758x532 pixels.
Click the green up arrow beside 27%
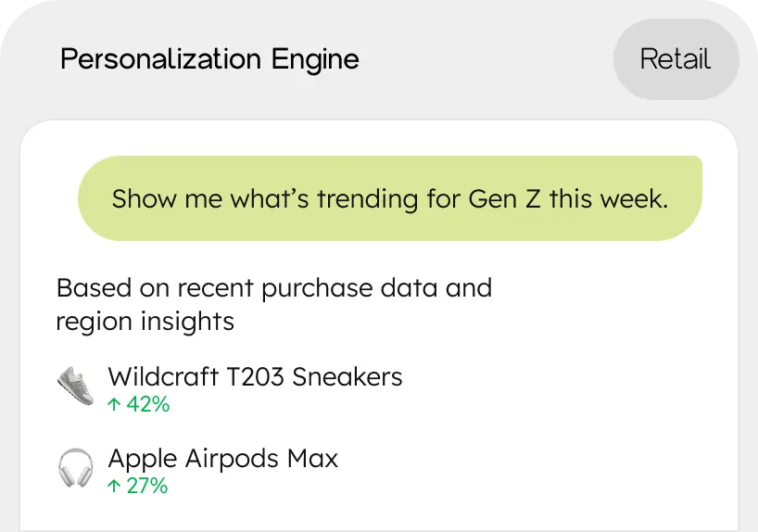tap(114, 486)
